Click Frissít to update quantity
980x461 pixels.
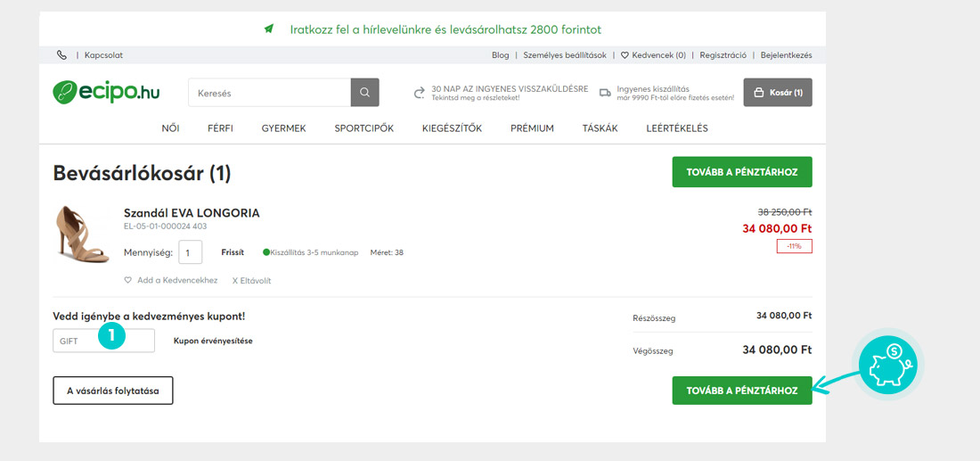(x=233, y=252)
